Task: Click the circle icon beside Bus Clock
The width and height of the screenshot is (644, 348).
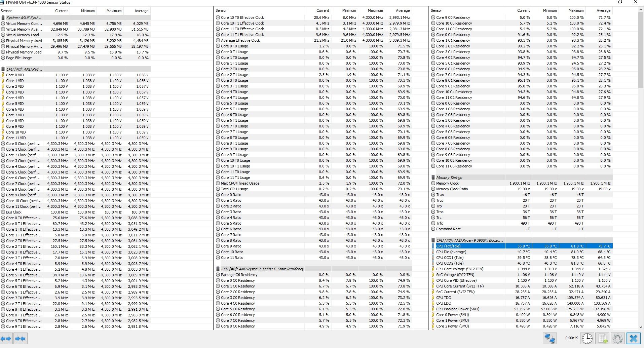Action: point(3,212)
